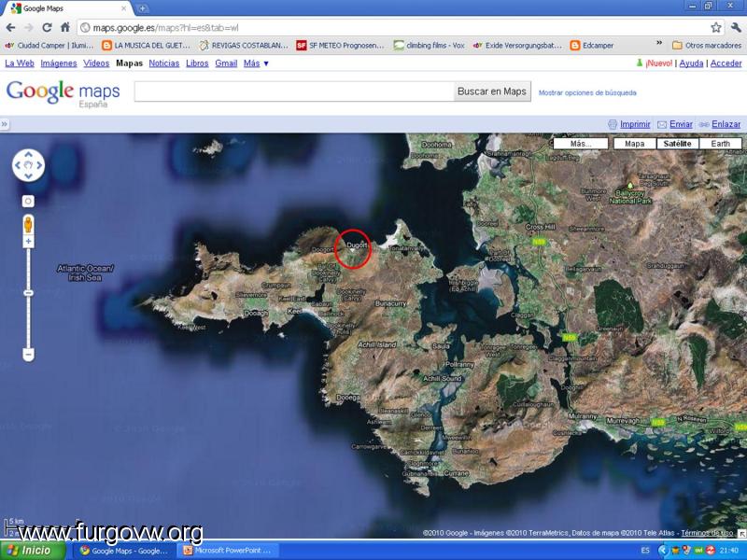Click 'Acceder' to sign in
747x560 pixels.
(x=726, y=63)
